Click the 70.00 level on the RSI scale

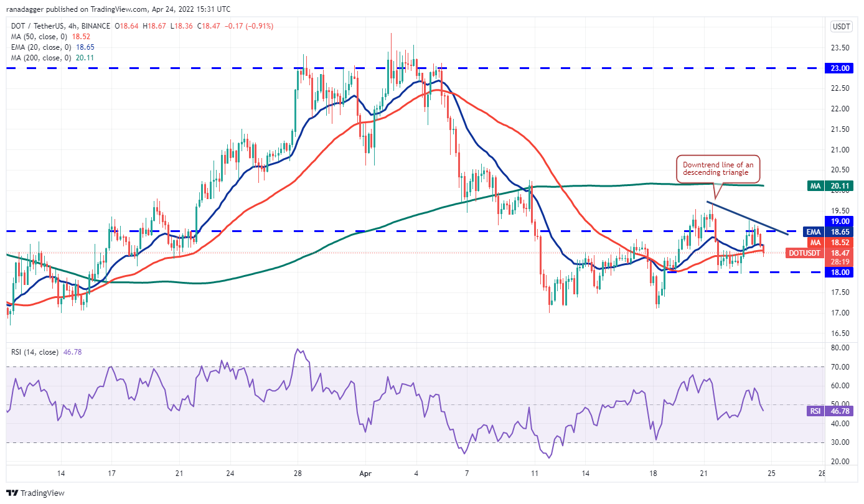click(841, 367)
